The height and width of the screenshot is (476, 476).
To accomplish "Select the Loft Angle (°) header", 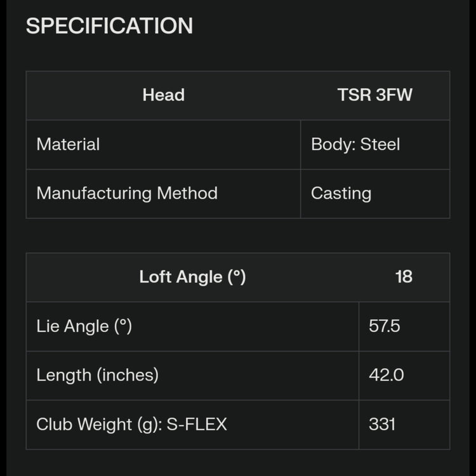I will point(192,277).
